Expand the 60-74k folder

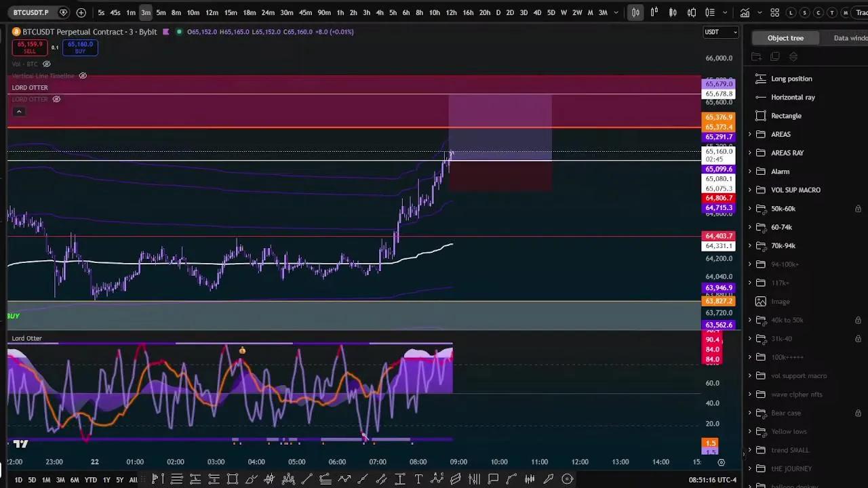tap(749, 227)
